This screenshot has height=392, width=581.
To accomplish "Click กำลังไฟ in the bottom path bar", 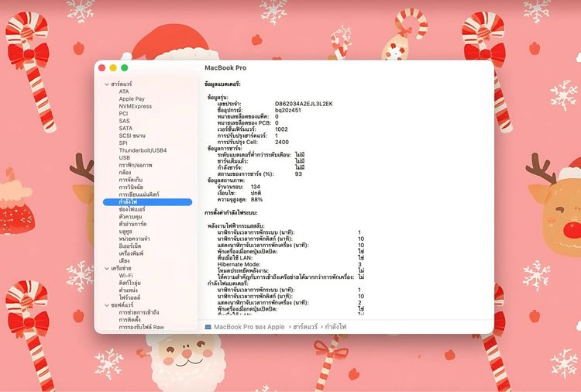I will tap(335, 327).
